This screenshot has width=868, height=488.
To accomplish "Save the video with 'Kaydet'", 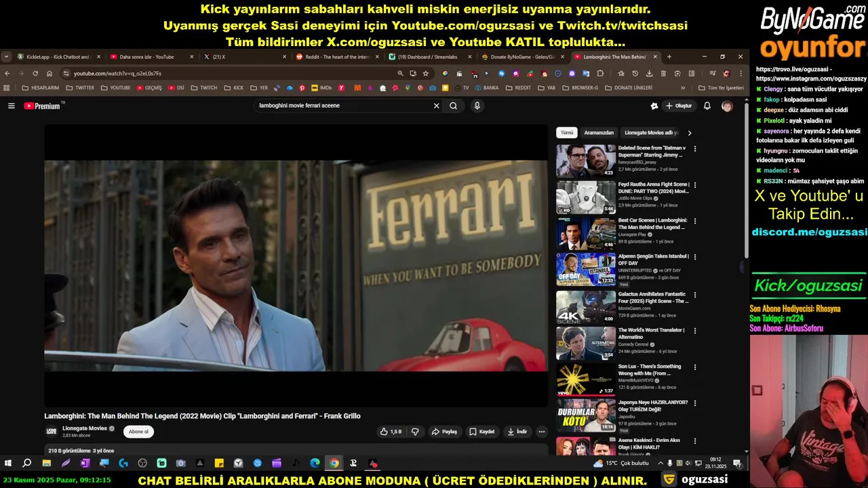I will [x=482, y=432].
